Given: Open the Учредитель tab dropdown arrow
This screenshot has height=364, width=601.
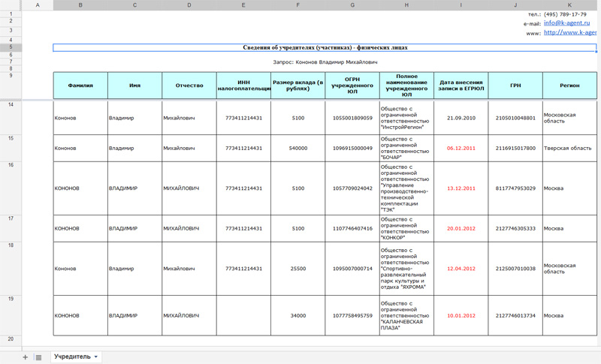Looking at the screenshot, I should point(96,357).
